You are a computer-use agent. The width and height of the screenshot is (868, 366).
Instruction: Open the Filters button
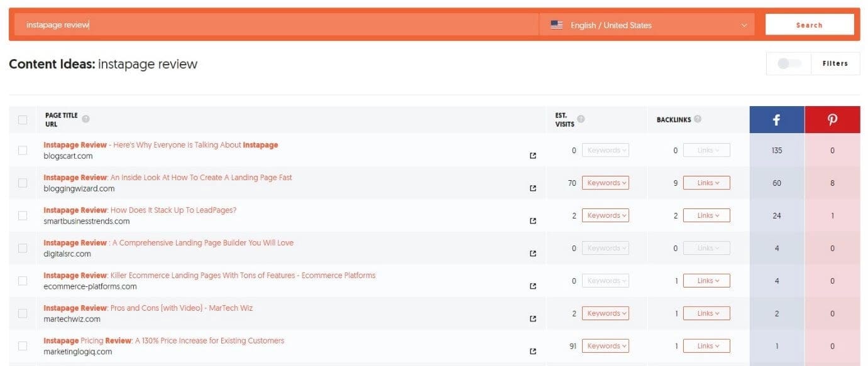click(x=835, y=63)
